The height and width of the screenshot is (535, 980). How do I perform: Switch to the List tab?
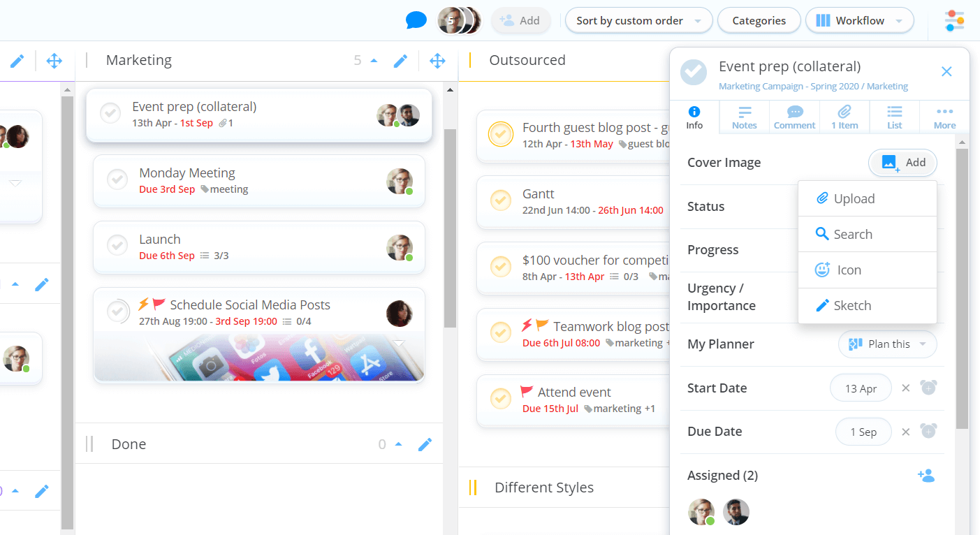[x=895, y=118]
